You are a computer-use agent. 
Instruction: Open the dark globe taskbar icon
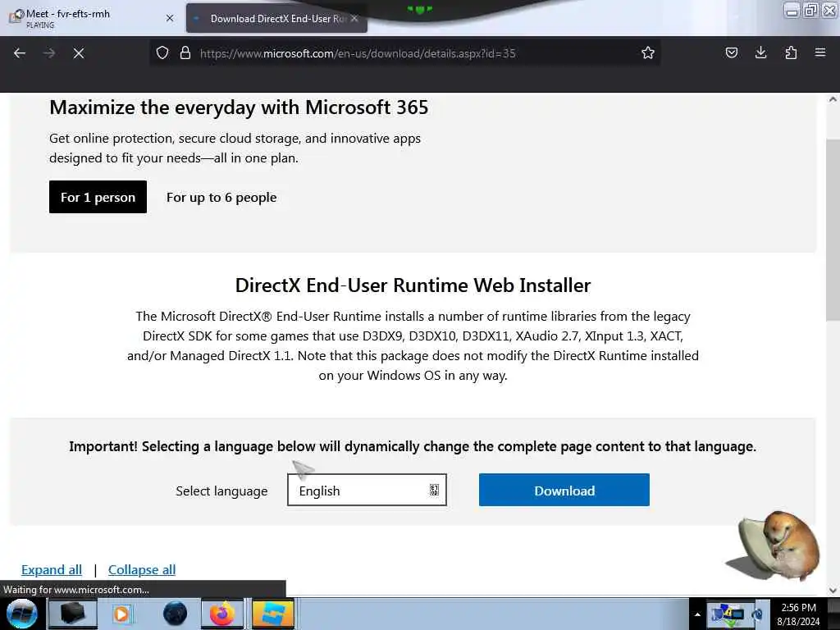[x=176, y=614]
